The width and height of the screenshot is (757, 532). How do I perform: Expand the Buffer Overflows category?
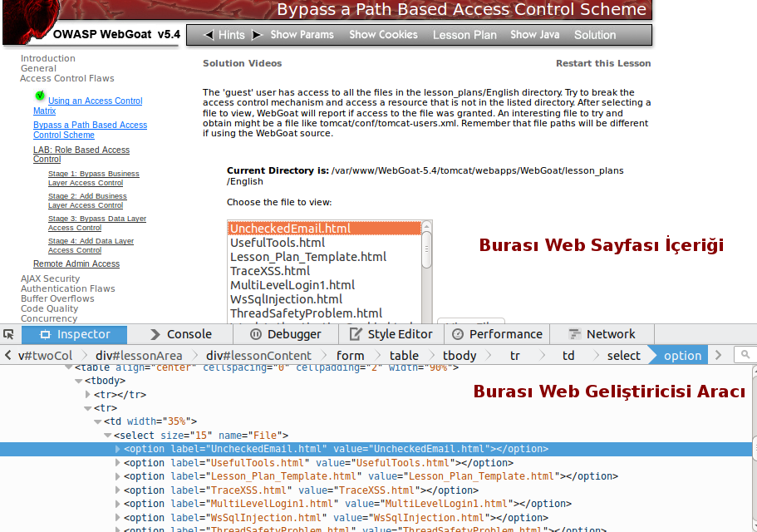[57, 298]
